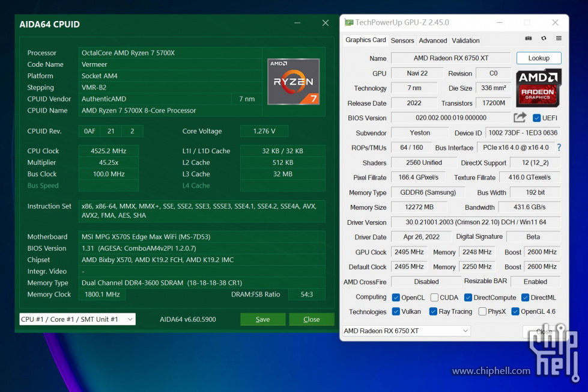Click the Save button in AIDA64
Screen dimensions: 588x392
coord(263,319)
